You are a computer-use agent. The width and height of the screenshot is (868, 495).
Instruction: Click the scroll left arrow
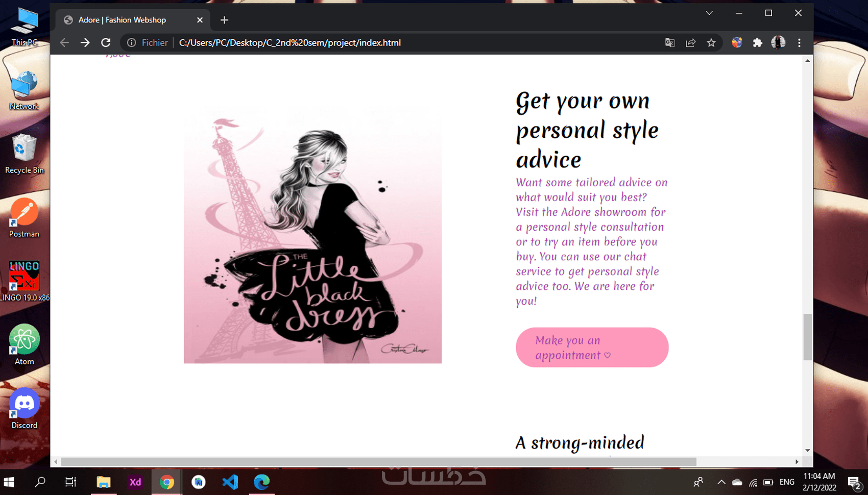click(x=56, y=462)
